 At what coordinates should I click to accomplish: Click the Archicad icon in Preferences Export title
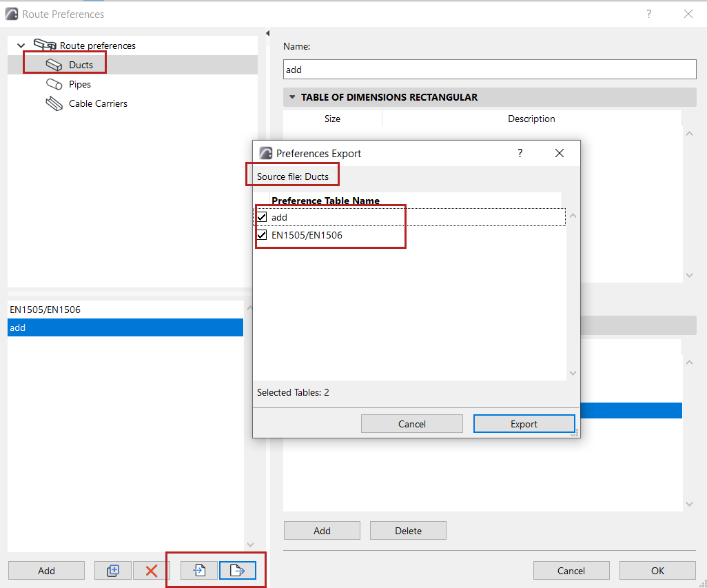pos(265,153)
